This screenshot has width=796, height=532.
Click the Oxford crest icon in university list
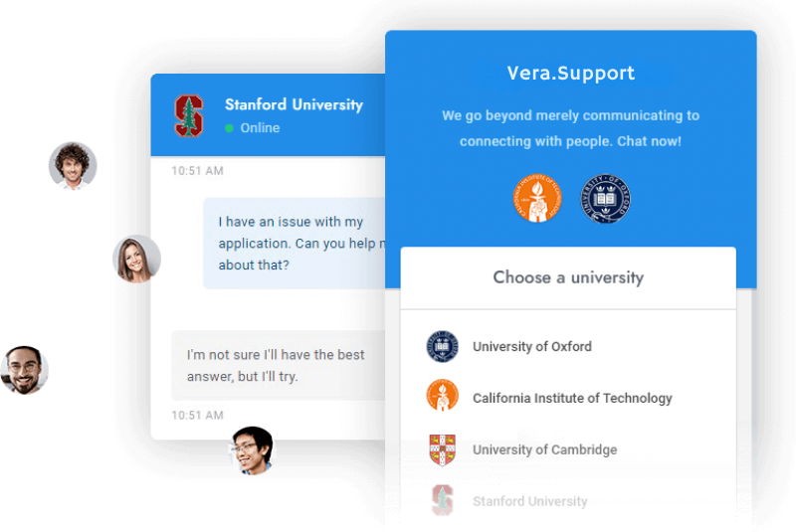pos(442,346)
